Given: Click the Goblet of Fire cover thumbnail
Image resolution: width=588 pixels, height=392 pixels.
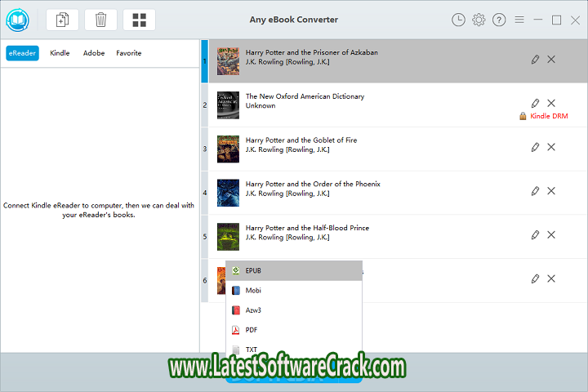Looking at the screenshot, I should (x=228, y=149).
